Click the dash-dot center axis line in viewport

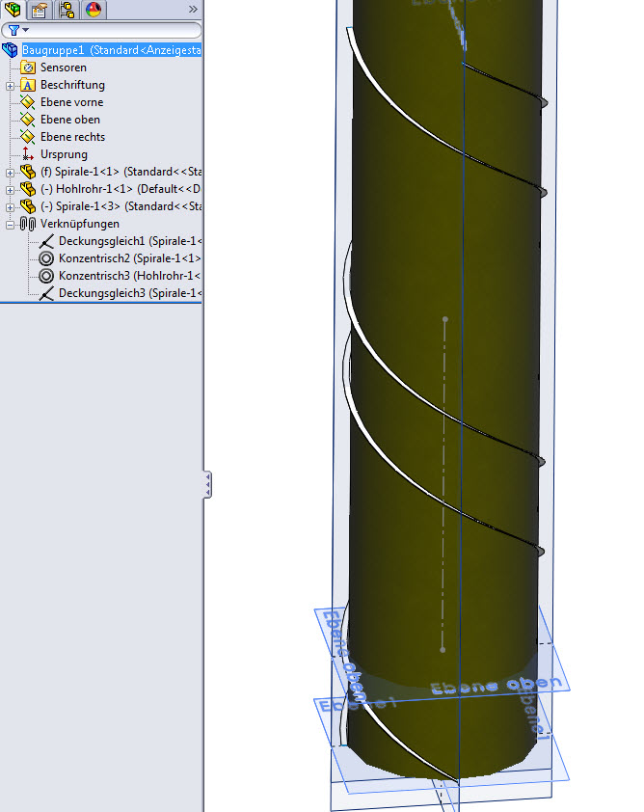[443, 484]
